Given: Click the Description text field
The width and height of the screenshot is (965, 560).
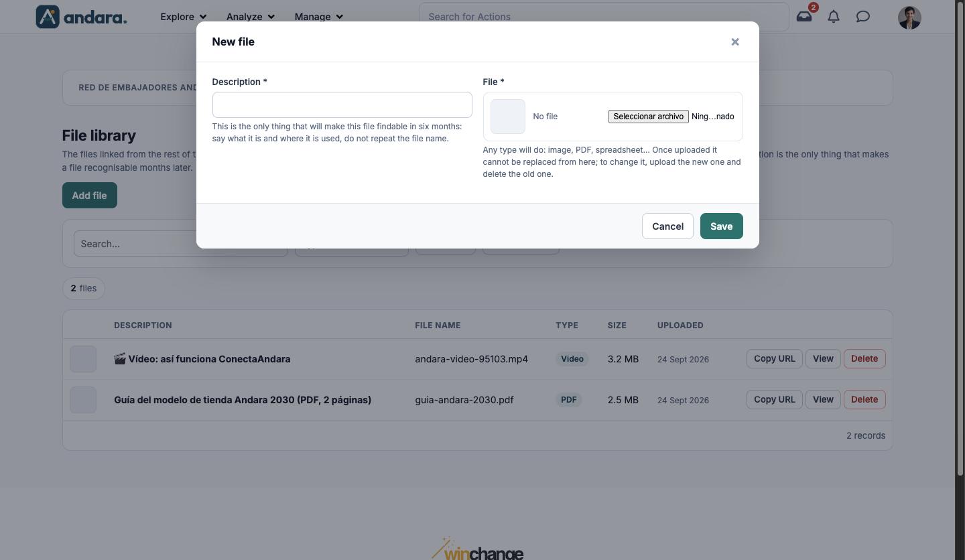Looking at the screenshot, I should 342,104.
